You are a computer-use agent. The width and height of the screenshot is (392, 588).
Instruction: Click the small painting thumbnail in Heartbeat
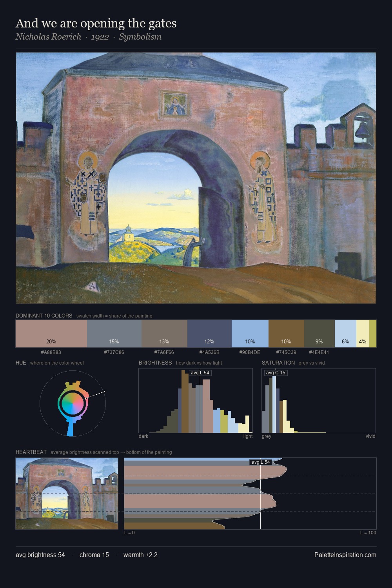[67, 494]
